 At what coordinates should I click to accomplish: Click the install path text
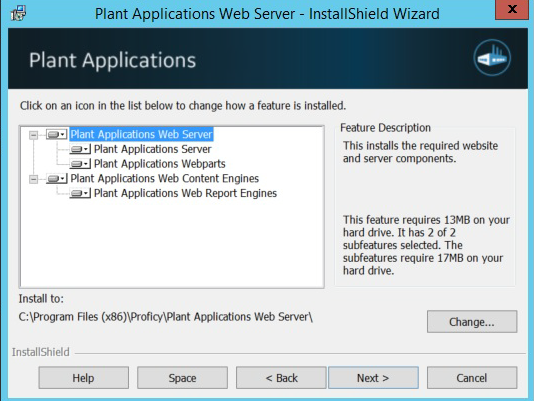click(x=166, y=317)
